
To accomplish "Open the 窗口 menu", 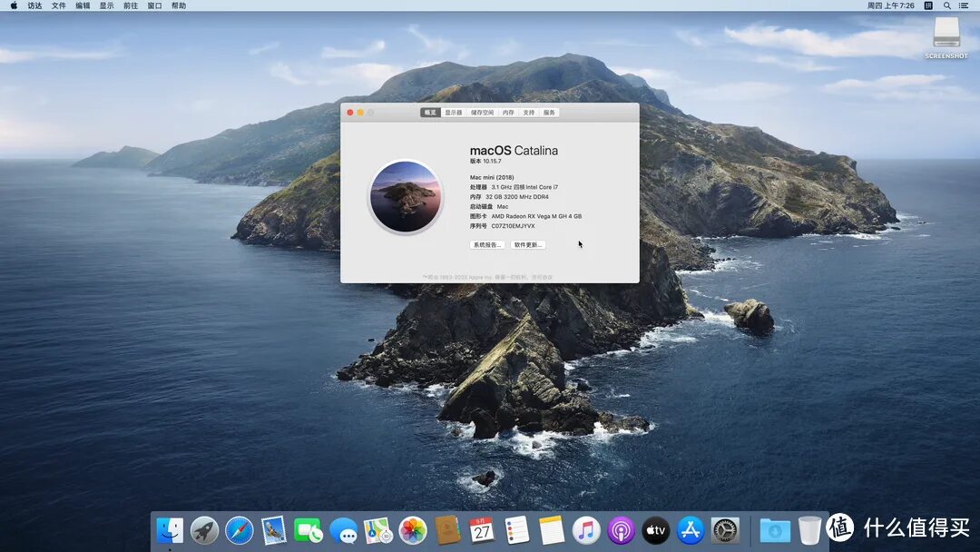I will click(x=154, y=5).
